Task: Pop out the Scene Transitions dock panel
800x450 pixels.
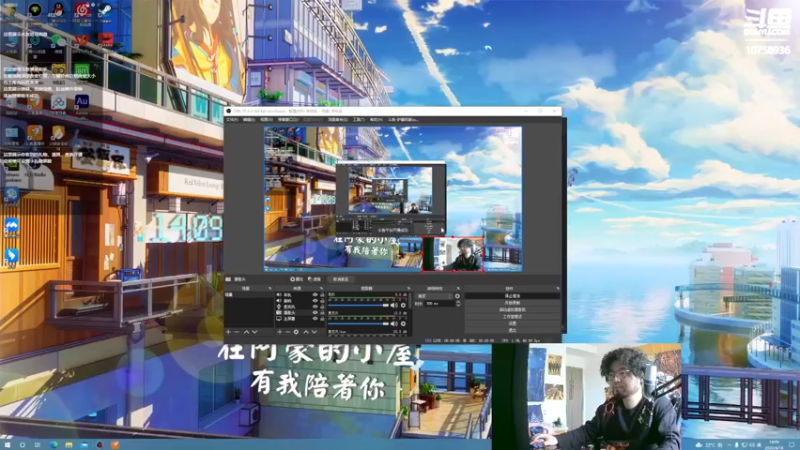Action: (458, 288)
